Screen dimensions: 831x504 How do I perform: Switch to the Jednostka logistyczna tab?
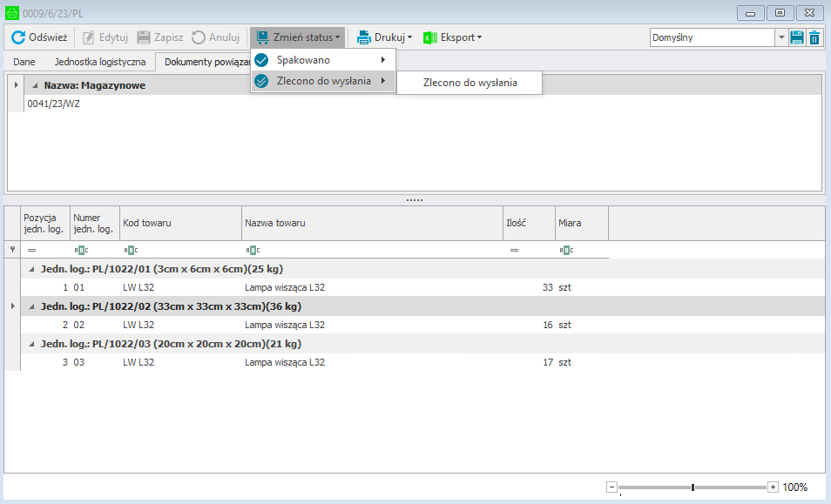click(x=100, y=62)
